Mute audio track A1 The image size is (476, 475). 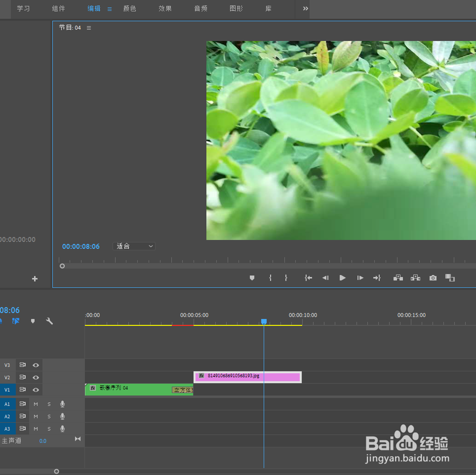tap(36, 404)
